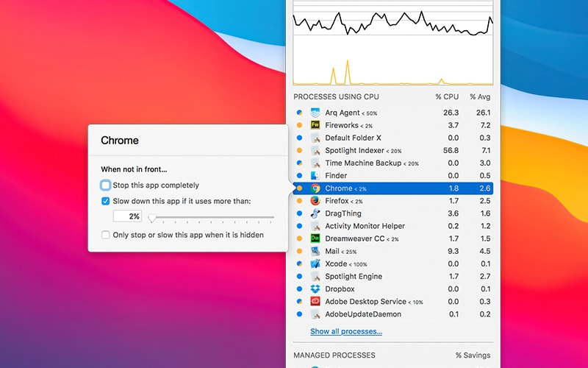Click the Arq Agent app icon

point(315,113)
